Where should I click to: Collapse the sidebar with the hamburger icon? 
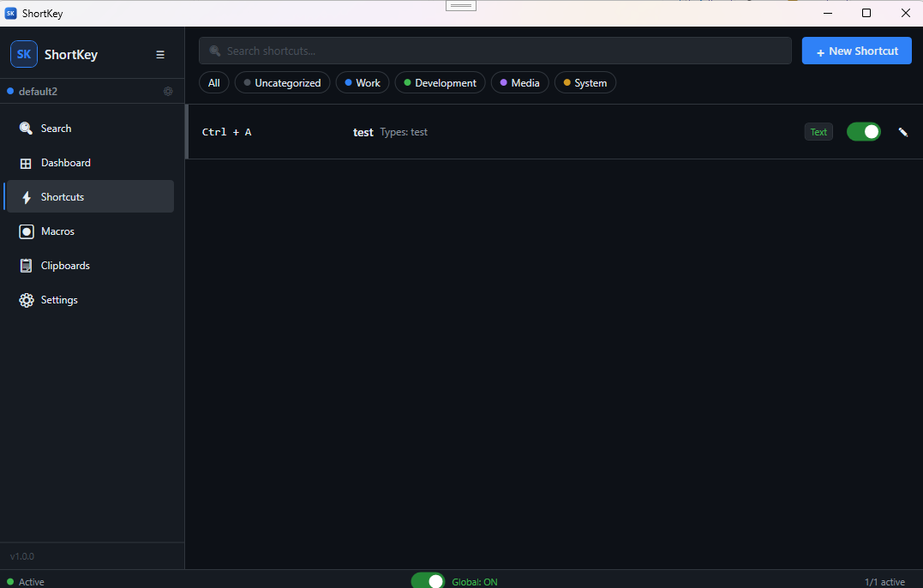click(160, 54)
